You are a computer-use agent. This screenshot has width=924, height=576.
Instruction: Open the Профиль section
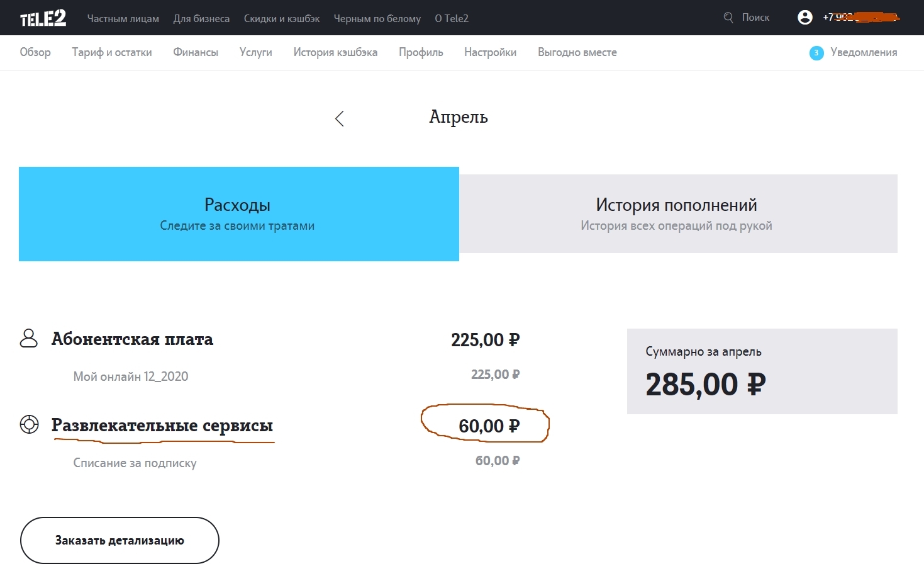pos(421,52)
